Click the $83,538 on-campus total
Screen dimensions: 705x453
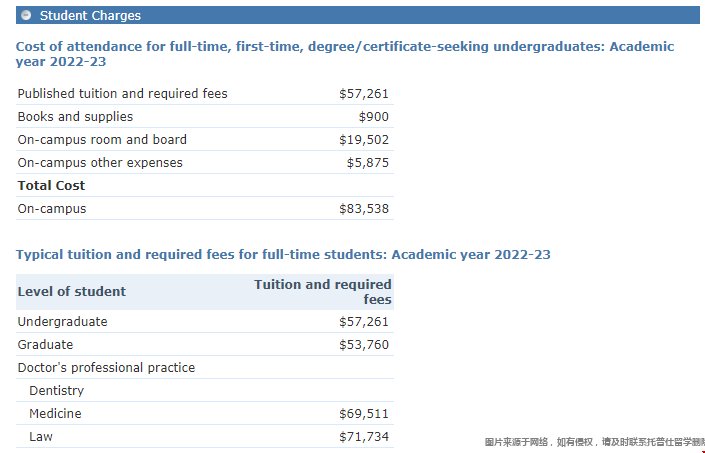[364, 209]
